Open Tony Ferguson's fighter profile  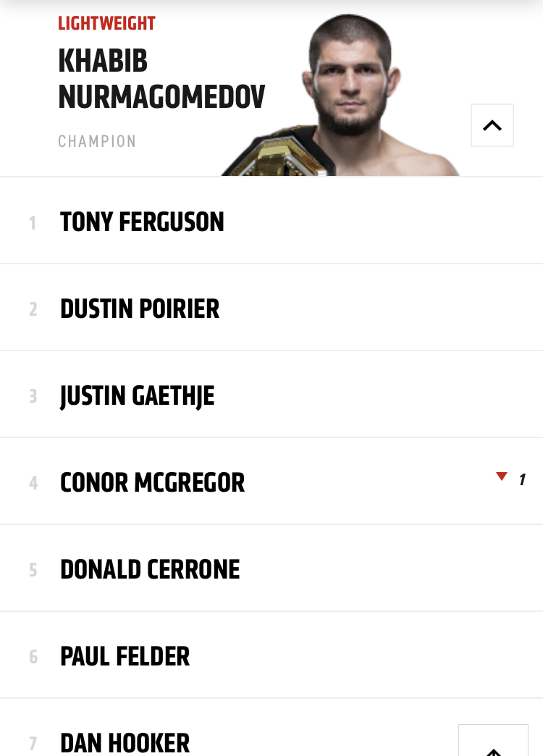coord(142,222)
